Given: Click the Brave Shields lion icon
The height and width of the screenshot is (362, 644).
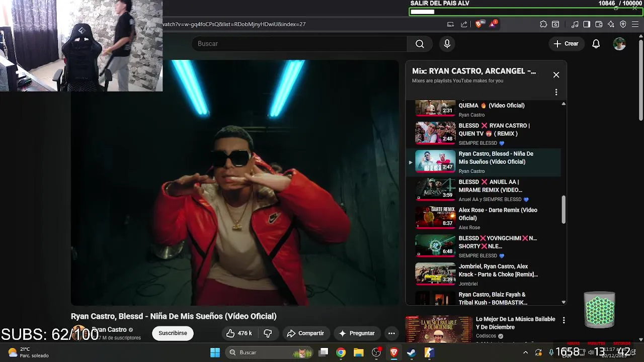Looking at the screenshot, I should coord(478,24).
